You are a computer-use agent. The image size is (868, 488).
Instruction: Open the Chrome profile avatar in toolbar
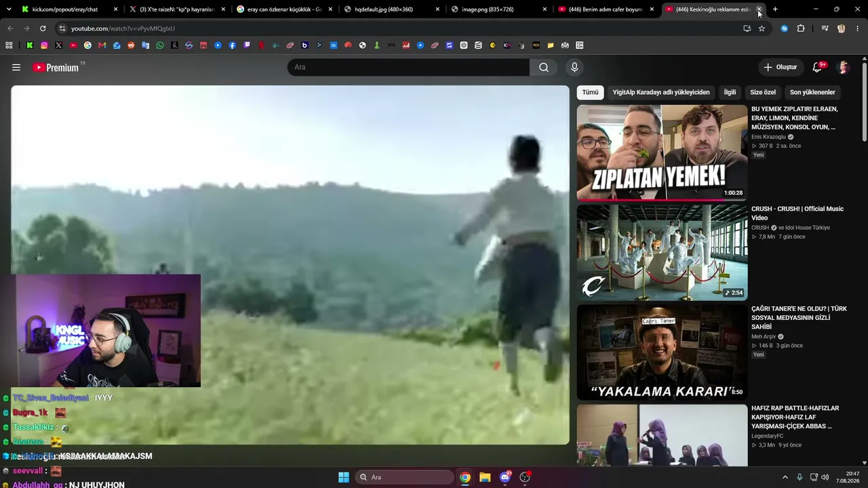coord(842,28)
